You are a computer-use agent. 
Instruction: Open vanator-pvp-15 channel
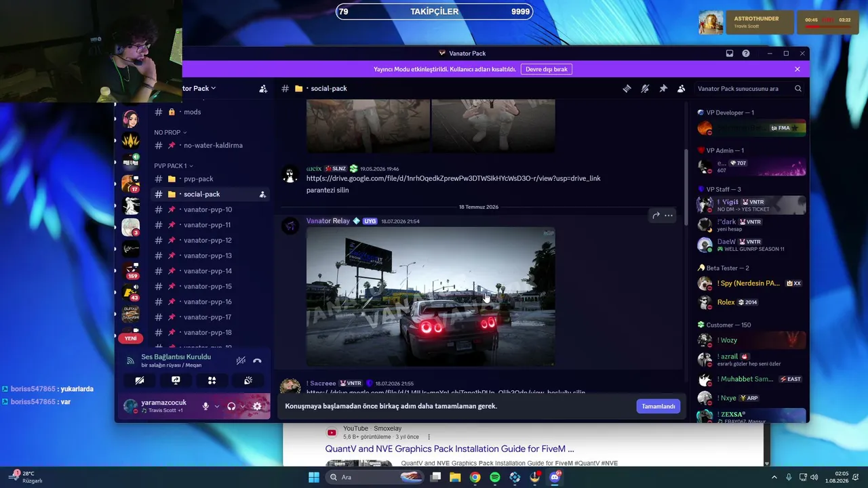tap(210, 287)
